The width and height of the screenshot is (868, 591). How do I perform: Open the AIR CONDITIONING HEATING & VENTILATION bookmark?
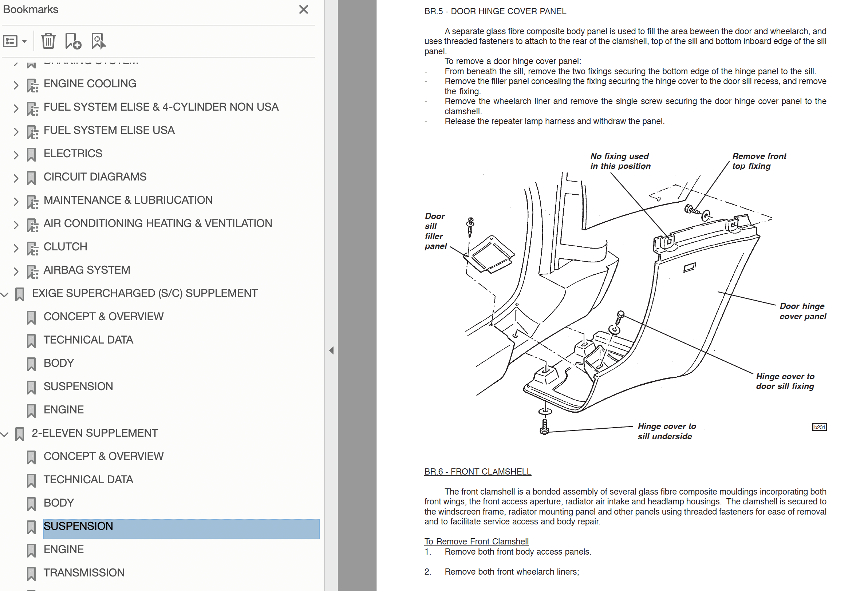pos(158,223)
